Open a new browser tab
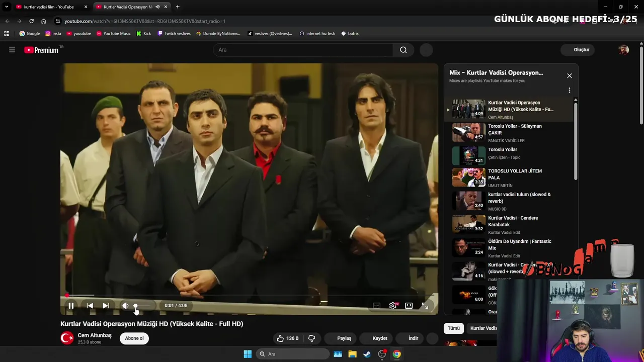Image resolution: width=644 pixels, height=362 pixels. (178, 7)
